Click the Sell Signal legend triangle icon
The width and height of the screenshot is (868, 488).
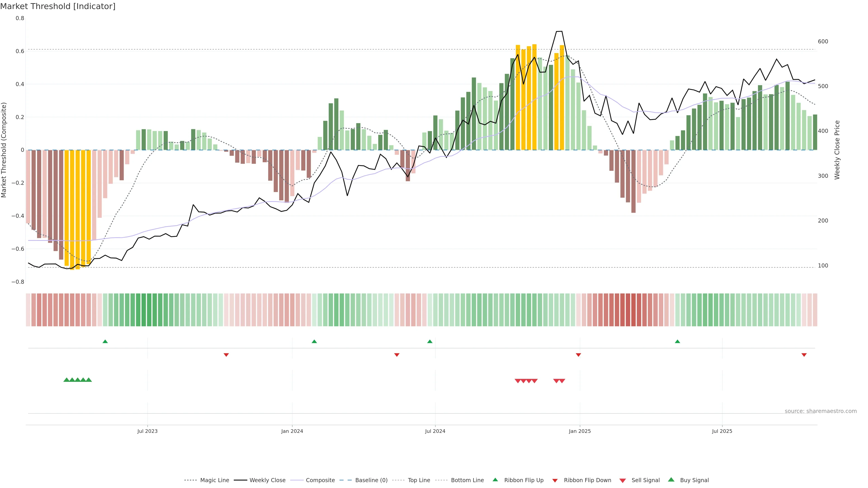tap(622, 481)
